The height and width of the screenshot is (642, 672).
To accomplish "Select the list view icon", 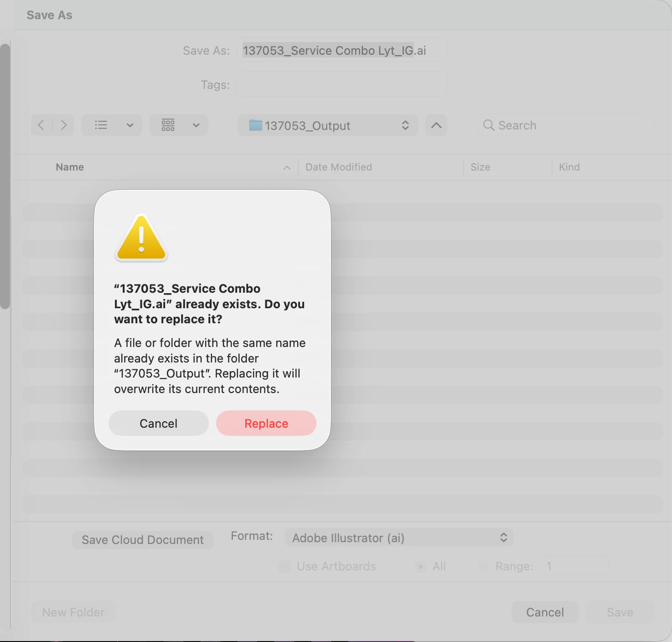I will [x=101, y=125].
